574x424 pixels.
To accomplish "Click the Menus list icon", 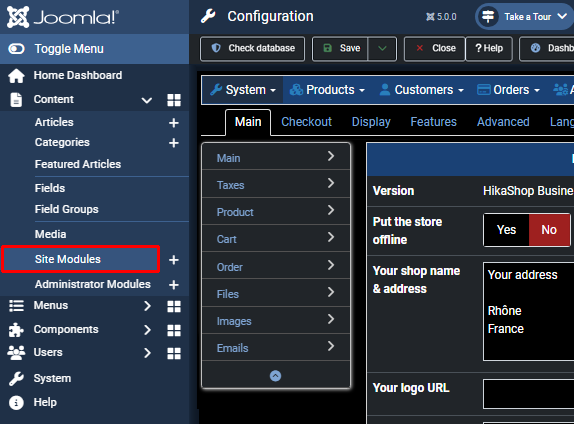I will click(x=16, y=306).
